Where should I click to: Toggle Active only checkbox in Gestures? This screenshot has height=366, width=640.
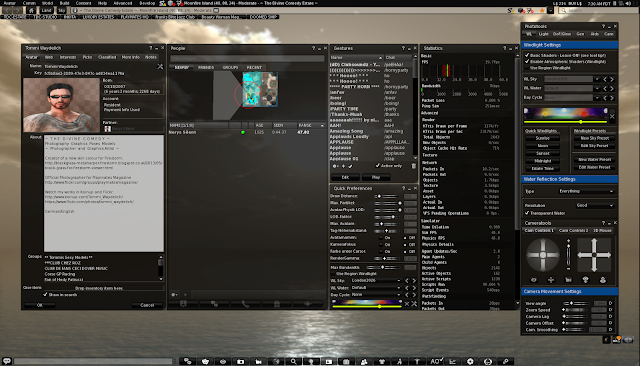click(378, 165)
